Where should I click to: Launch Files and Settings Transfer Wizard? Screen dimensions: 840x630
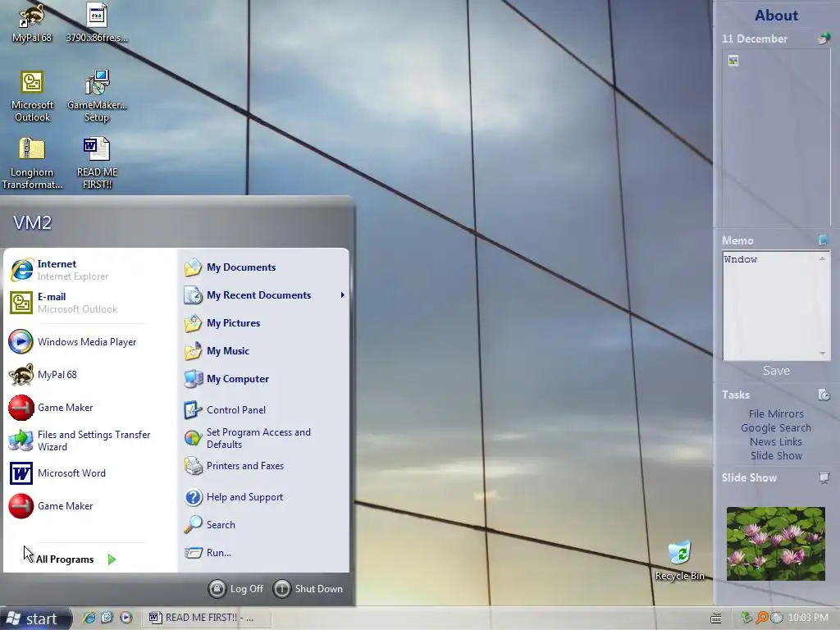coord(78,441)
